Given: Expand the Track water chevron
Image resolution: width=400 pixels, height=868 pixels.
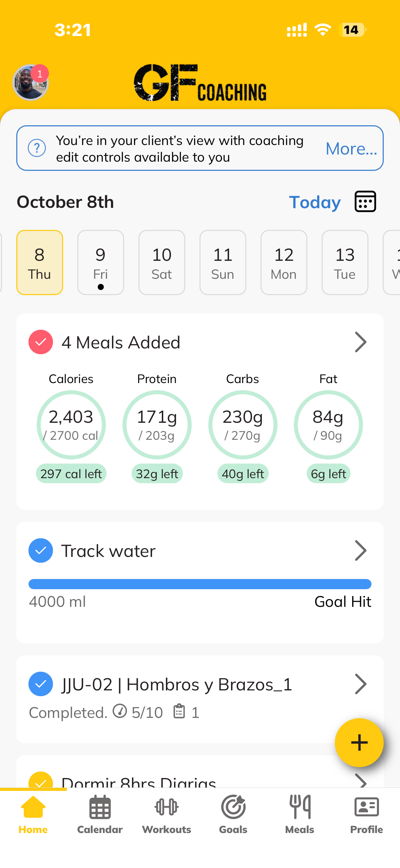Looking at the screenshot, I should pyautogui.click(x=360, y=550).
